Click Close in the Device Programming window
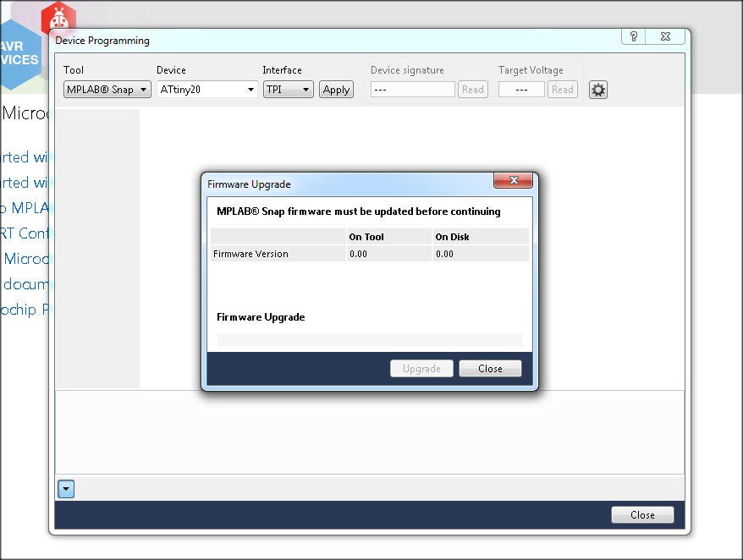 642,515
